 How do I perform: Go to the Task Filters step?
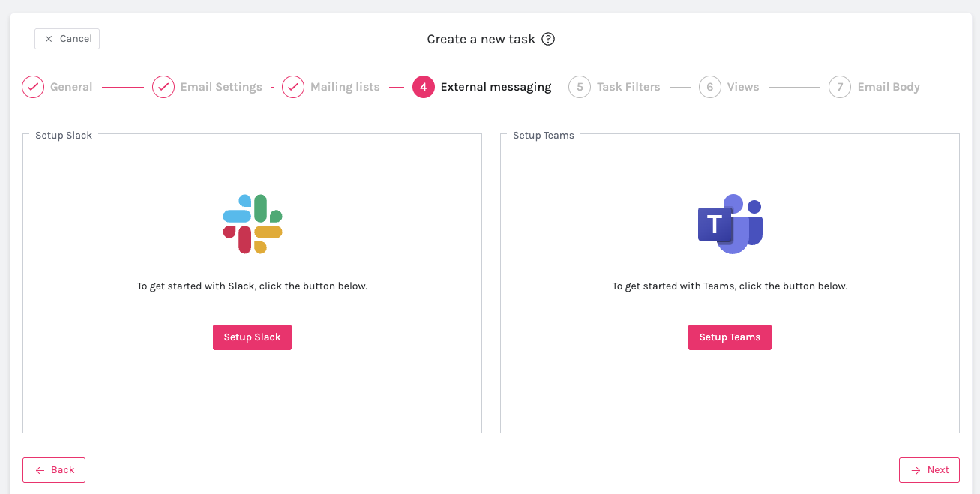pyautogui.click(x=628, y=87)
